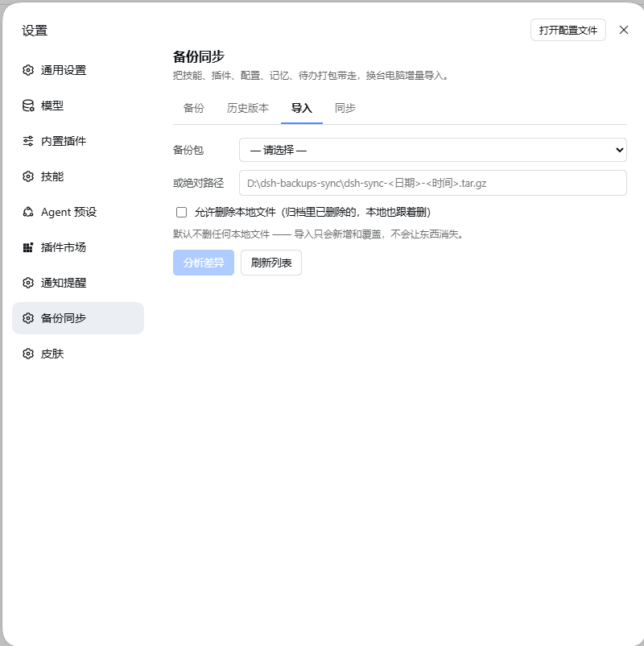Click the 分析差异 button
This screenshot has height=646, width=644.
(x=204, y=263)
